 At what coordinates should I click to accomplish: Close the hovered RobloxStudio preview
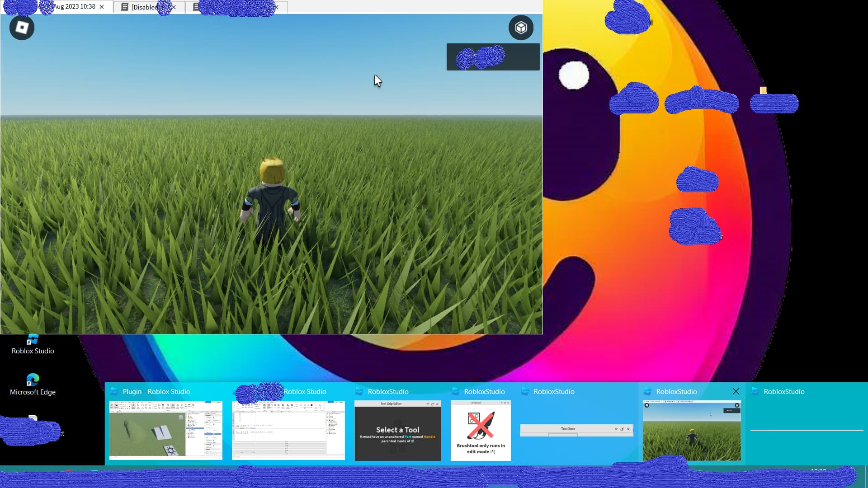click(736, 391)
